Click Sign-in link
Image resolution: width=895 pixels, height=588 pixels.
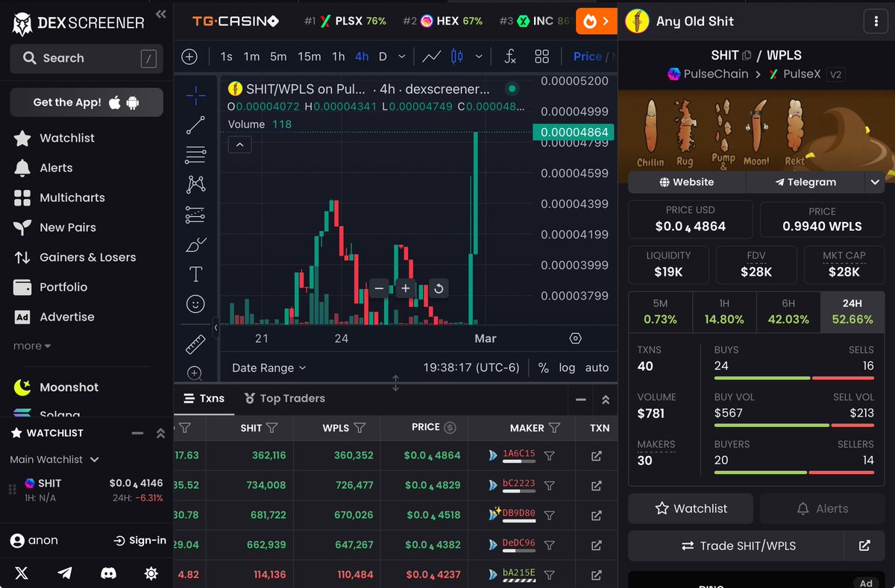coord(139,540)
